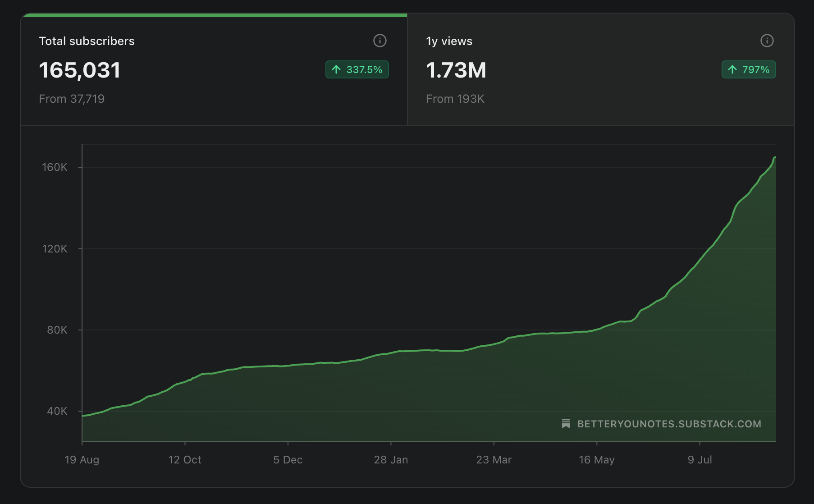Click the 19 Aug date label
The height and width of the screenshot is (504, 814).
[82, 460]
